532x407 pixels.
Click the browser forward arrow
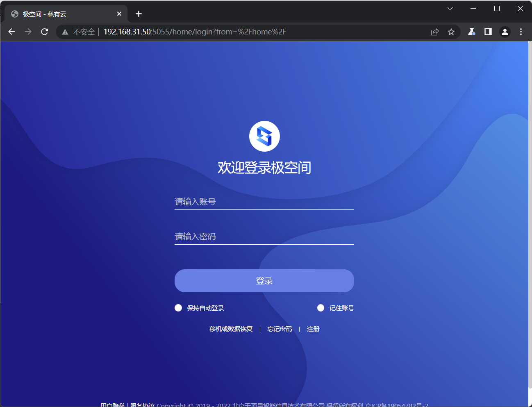pos(28,32)
